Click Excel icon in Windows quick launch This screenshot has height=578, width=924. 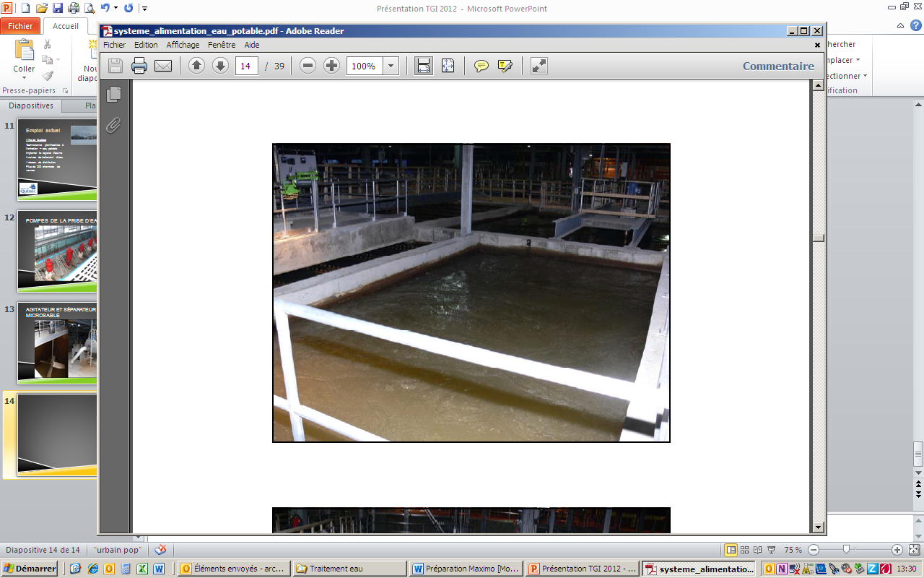[143, 569]
